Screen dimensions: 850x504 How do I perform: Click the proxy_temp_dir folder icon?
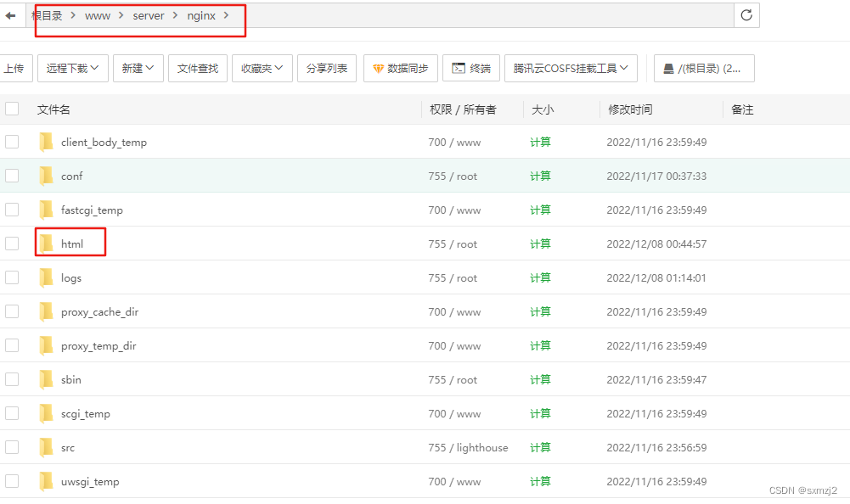[x=47, y=345]
